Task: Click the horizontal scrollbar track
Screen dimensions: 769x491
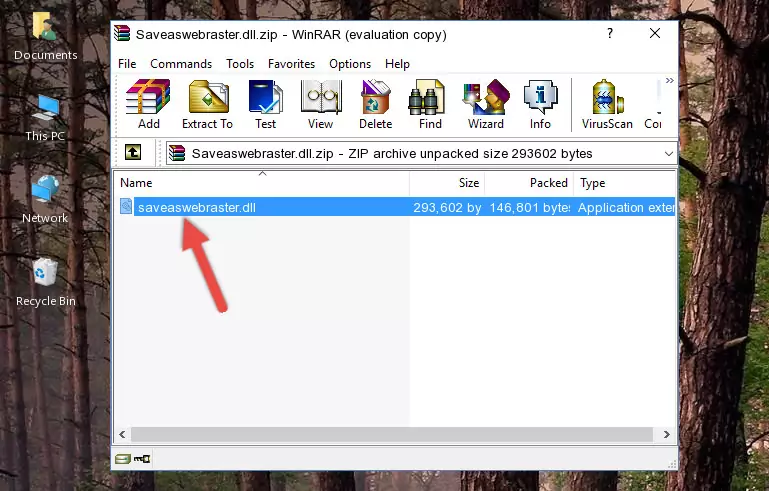Action: [391, 435]
